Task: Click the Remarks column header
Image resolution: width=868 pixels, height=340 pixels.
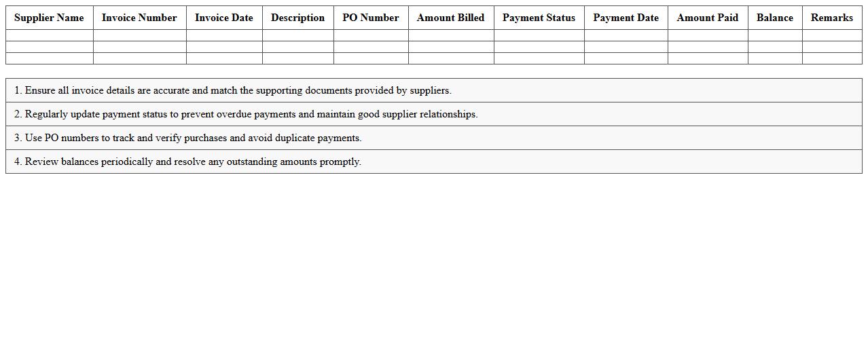Action: click(x=832, y=18)
